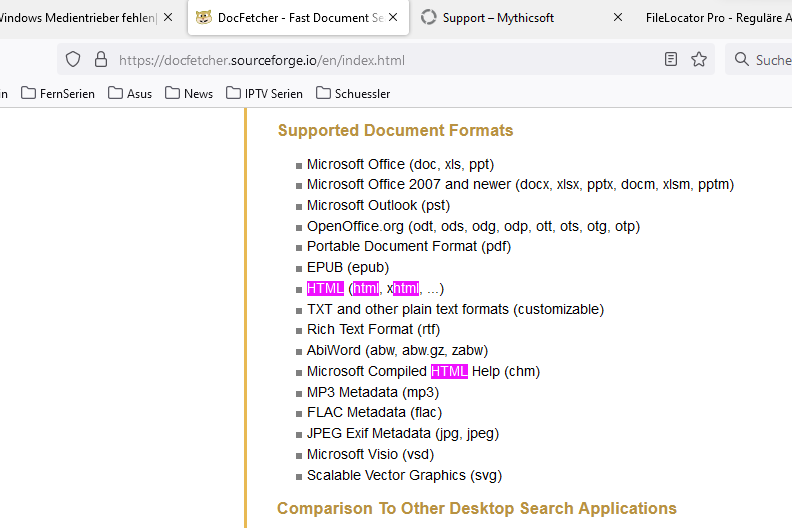Click 'AbiWord (abw, abw.gz, zabw)' item
792x528 pixels.
[398, 351]
